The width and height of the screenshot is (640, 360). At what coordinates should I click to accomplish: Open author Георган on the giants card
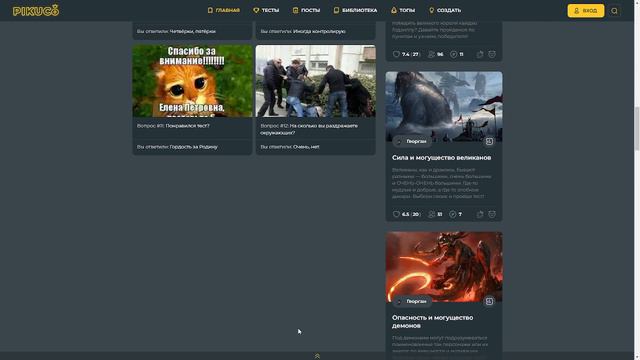pyautogui.click(x=412, y=141)
